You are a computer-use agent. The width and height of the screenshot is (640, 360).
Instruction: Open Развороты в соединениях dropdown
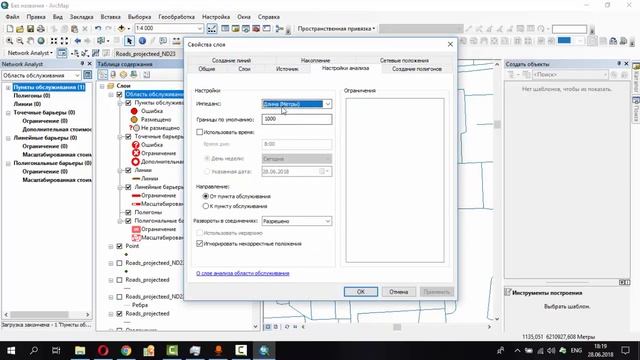[327, 221]
